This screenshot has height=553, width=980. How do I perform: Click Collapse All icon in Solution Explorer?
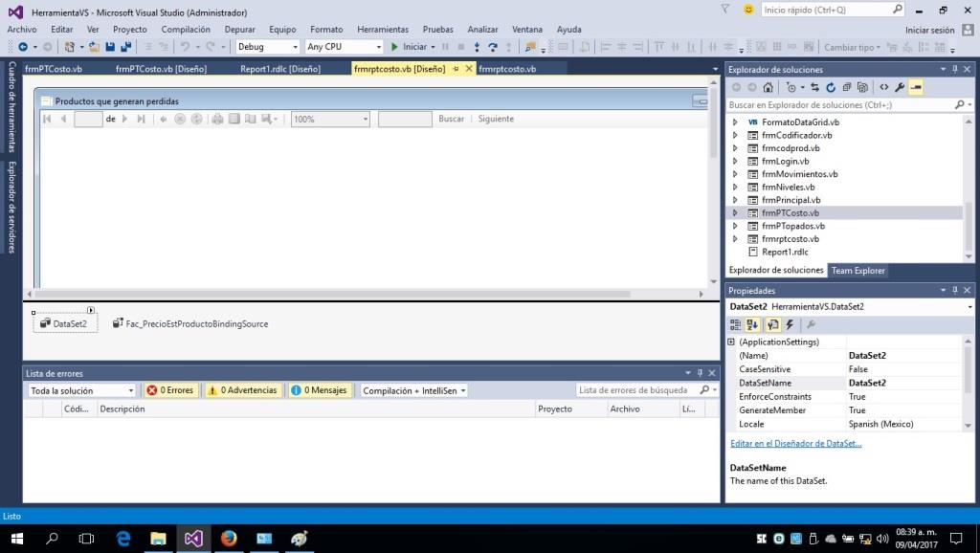[847, 87]
